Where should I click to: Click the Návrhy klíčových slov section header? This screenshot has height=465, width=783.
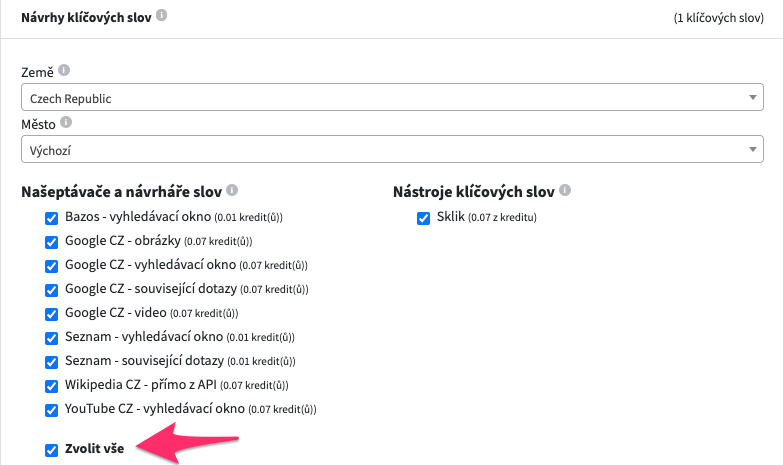86,17
